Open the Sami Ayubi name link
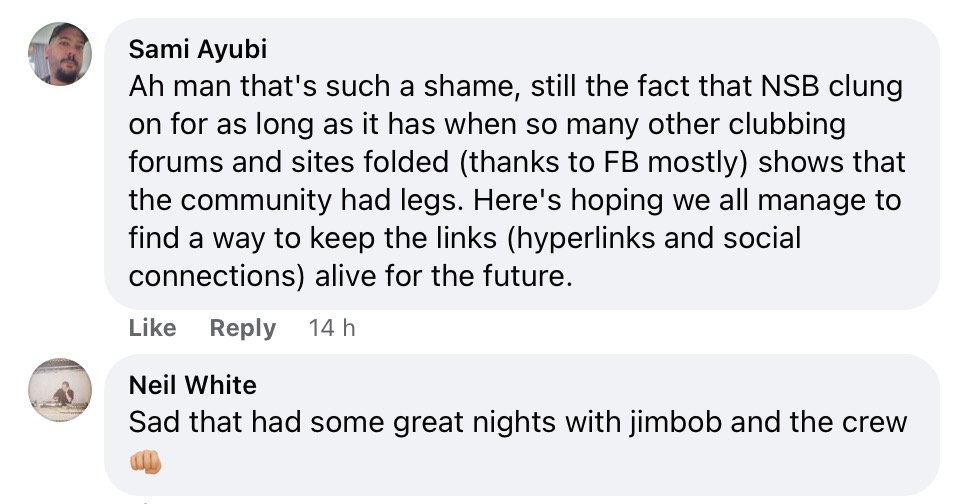This screenshot has height=504, width=956. click(x=198, y=50)
